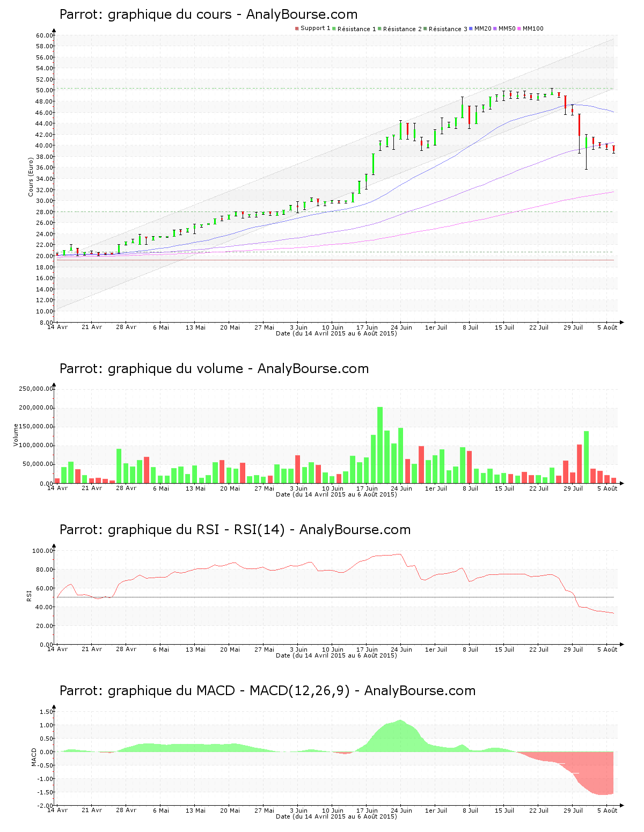Select the 'MM50' legend label

coord(507,28)
